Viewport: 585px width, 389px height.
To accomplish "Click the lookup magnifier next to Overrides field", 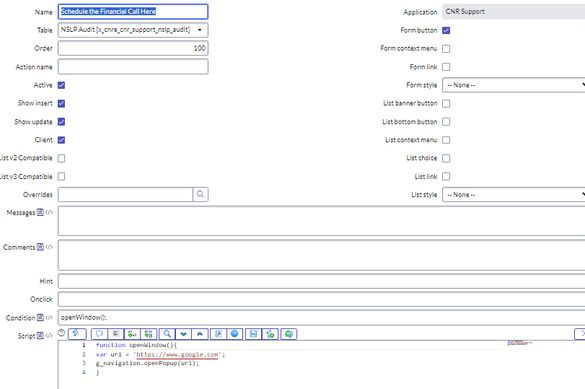I will click(x=200, y=194).
